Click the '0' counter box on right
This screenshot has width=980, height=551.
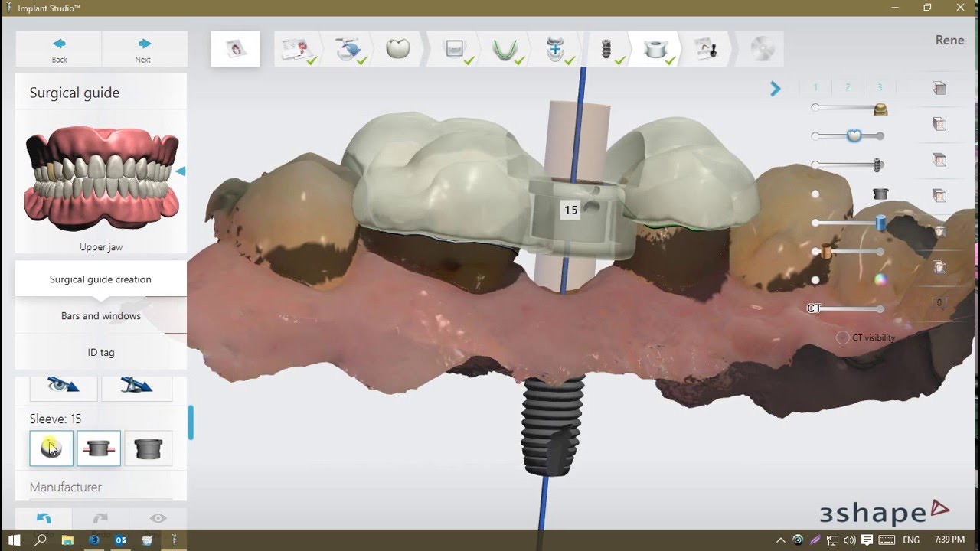pyautogui.click(x=939, y=303)
